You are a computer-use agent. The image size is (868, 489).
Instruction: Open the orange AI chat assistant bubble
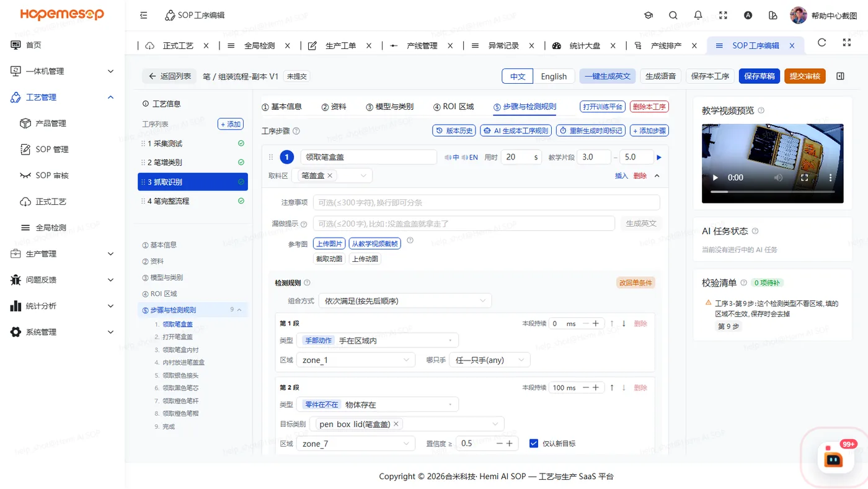[x=833, y=459]
